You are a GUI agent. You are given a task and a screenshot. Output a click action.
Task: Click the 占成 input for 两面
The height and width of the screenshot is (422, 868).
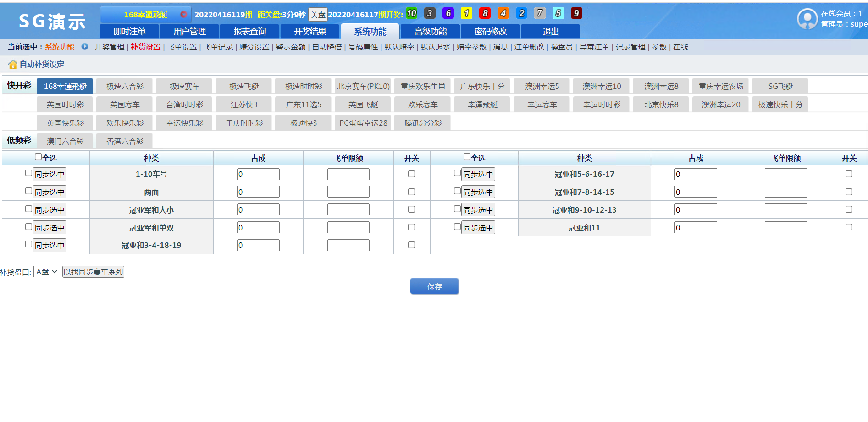[x=258, y=192]
